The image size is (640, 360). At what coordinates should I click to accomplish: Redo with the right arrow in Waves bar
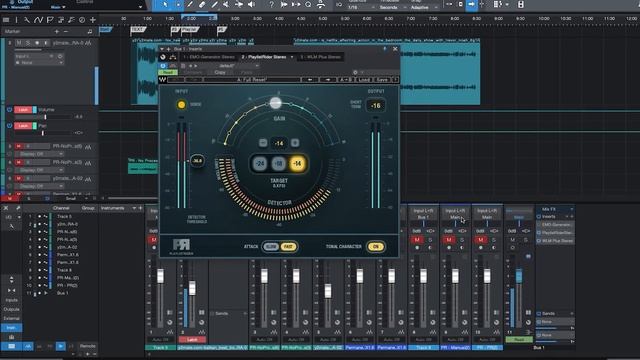pos(328,80)
